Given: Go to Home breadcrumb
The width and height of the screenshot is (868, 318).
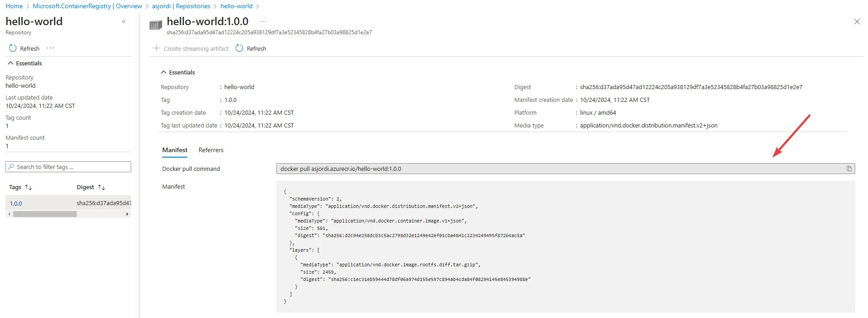Looking at the screenshot, I should coord(14,6).
